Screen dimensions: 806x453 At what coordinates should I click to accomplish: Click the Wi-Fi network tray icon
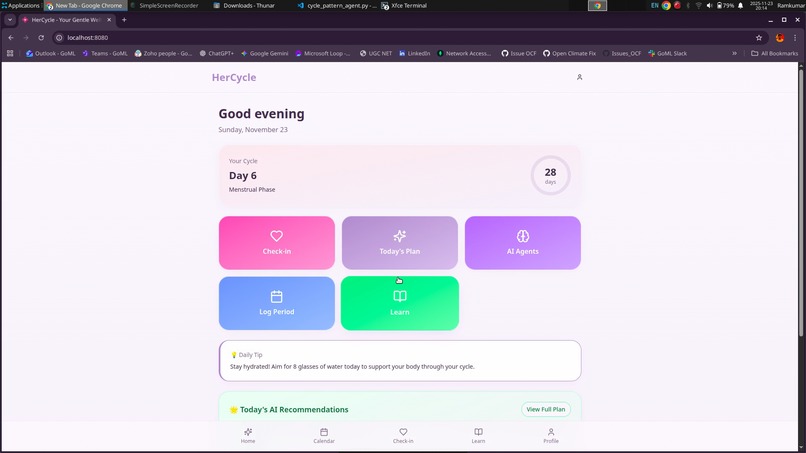point(698,5)
